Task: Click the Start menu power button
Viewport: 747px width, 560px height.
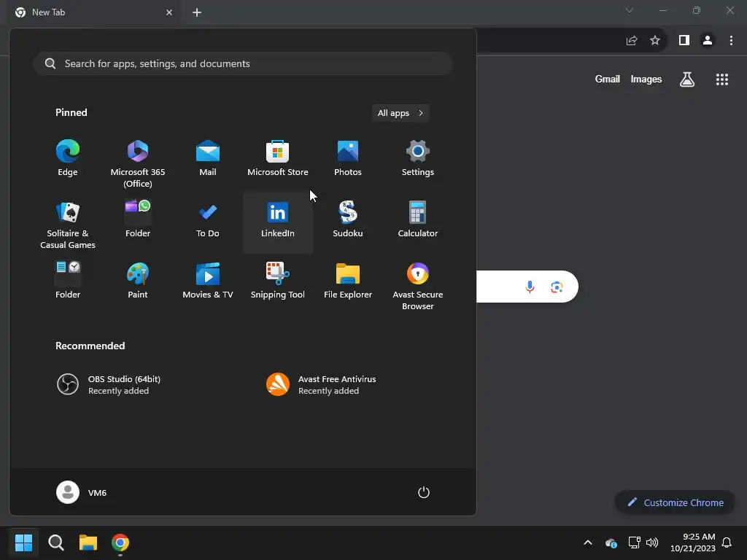Action: 424,492
